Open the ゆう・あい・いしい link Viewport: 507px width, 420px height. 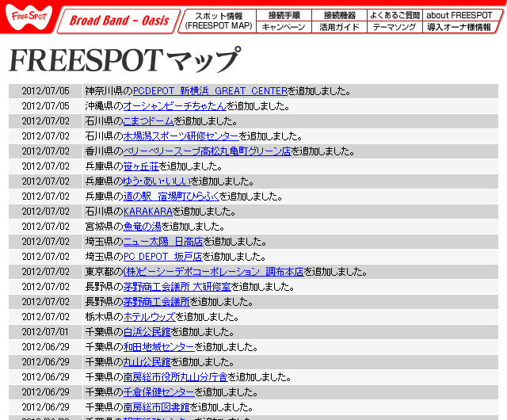(157, 181)
